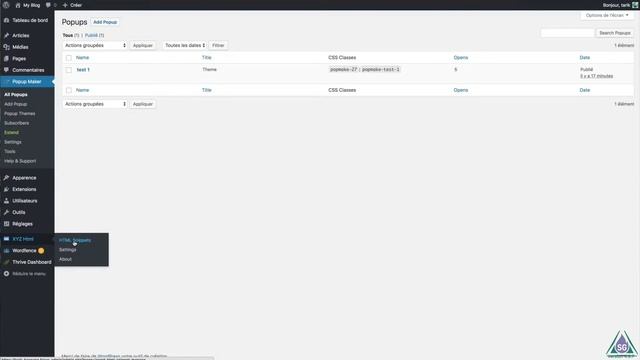Click the Popup Maker sidebar icon
This screenshot has height=360, width=640.
point(7,82)
